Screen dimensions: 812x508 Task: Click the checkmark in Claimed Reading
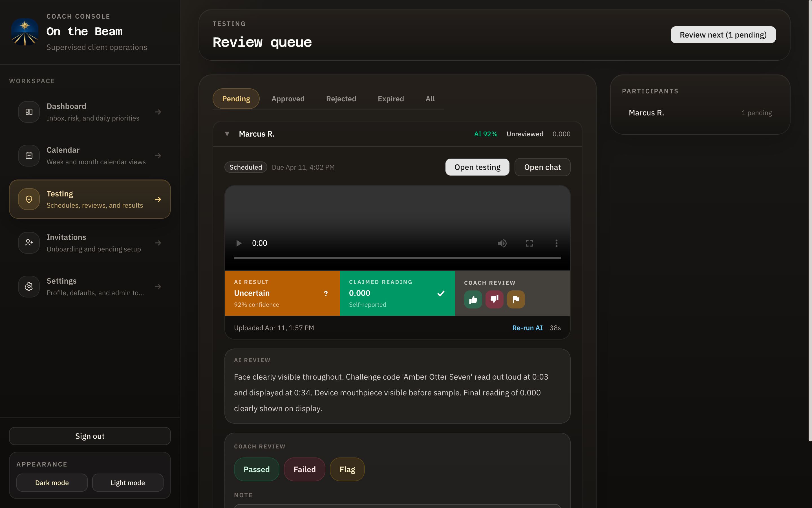(441, 293)
